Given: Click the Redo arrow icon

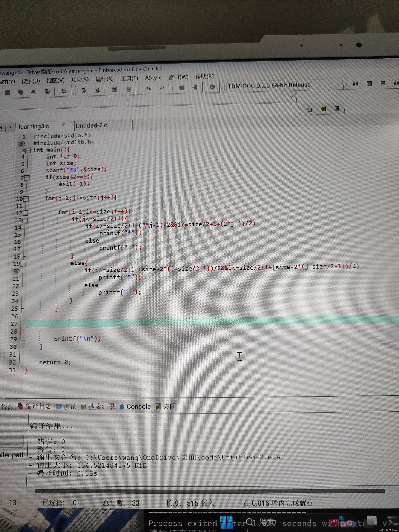Looking at the screenshot, I should pyautogui.click(x=162, y=88).
